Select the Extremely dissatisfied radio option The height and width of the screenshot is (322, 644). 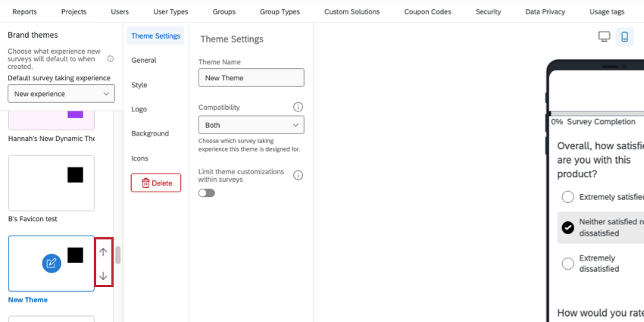tap(567, 264)
